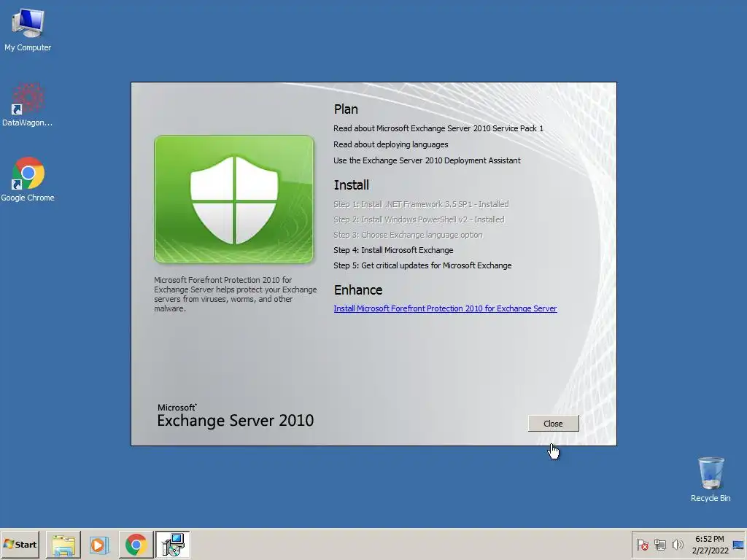Viewport: 747px width, 560px height.
Task: Select the Microsoft Exchange Server 2010 logo text
Action: click(x=236, y=416)
